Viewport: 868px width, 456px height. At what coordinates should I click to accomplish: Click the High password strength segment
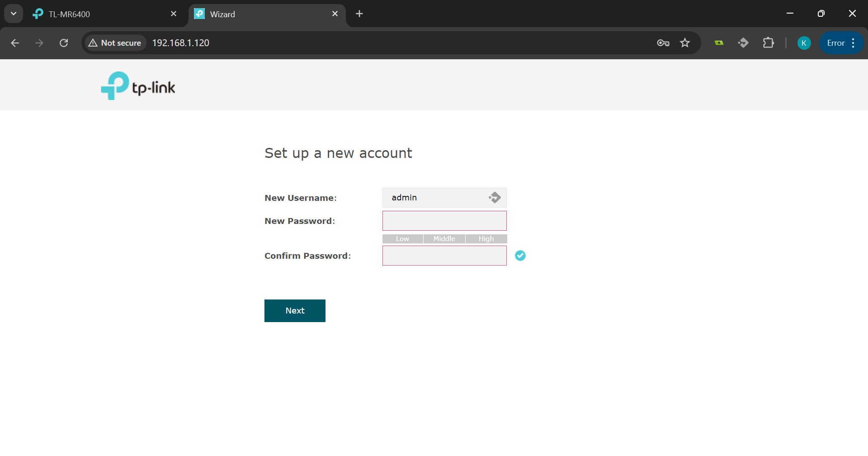486,239
